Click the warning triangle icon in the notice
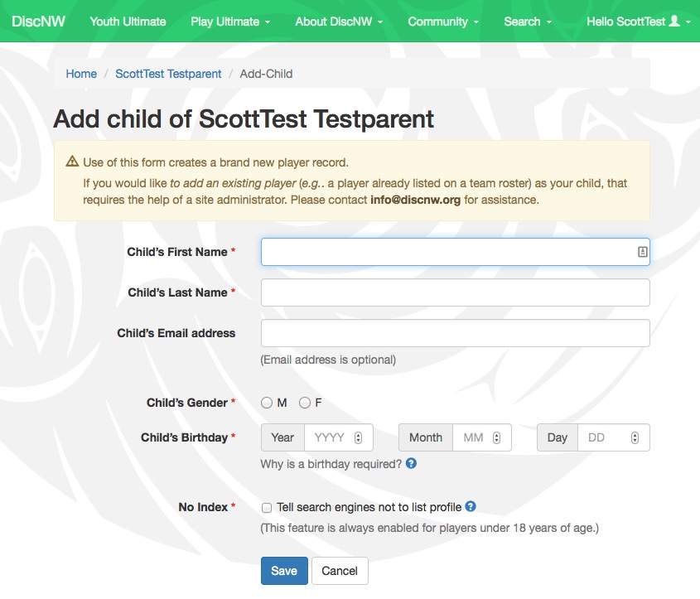700x599 pixels. pyautogui.click(x=72, y=162)
